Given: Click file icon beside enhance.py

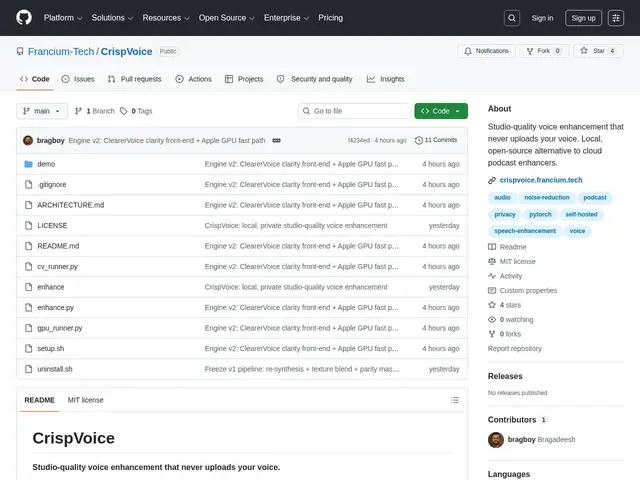Looking at the screenshot, I should pos(28,307).
